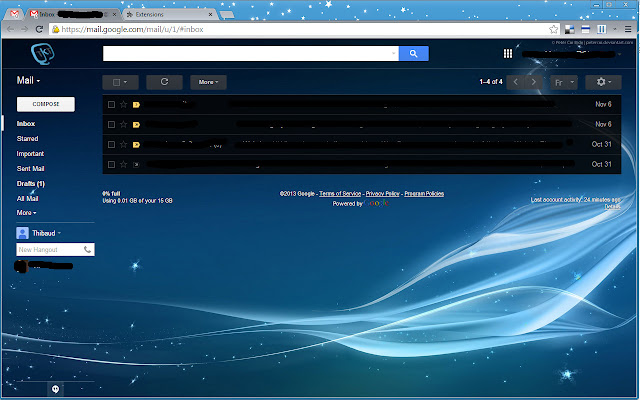Bookmark this page with the star icon
The width and height of the screenshot is (640, 400).
(553, 29)
